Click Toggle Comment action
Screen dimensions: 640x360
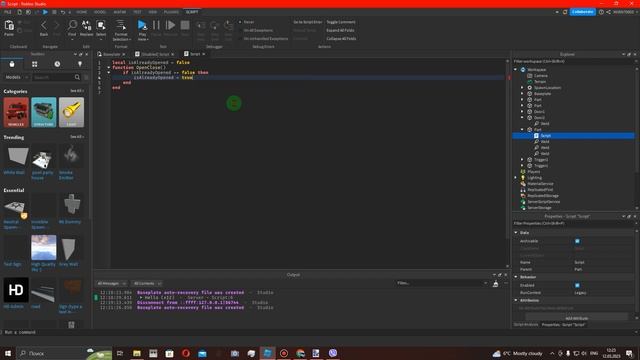click(x=341, y=22)
